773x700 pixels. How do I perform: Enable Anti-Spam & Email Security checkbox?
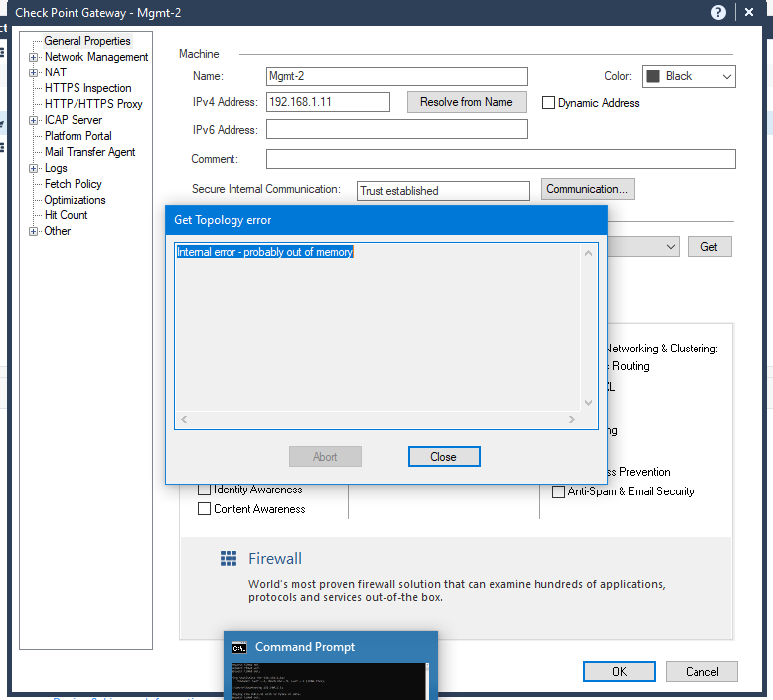[x=558, y=491]
